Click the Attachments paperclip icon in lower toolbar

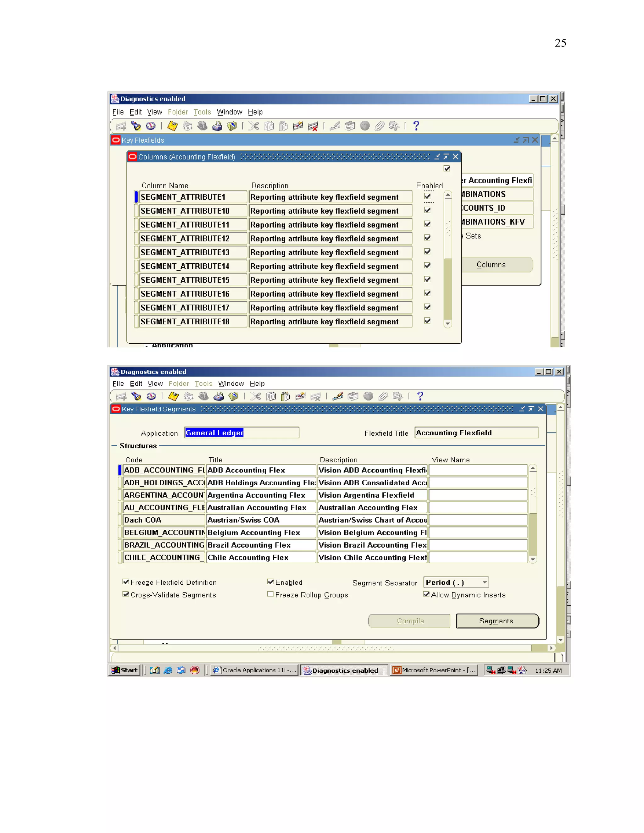coord(383,396)
